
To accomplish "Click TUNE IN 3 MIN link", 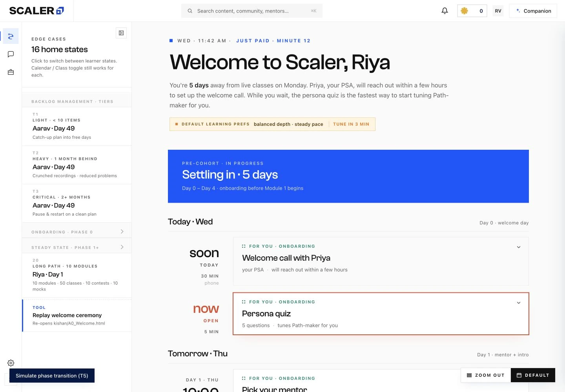I will (x=351, y=124).
